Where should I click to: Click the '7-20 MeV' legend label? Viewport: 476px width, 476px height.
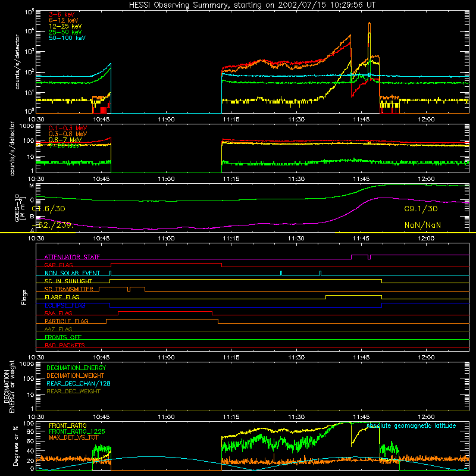(x=64, y=146)
